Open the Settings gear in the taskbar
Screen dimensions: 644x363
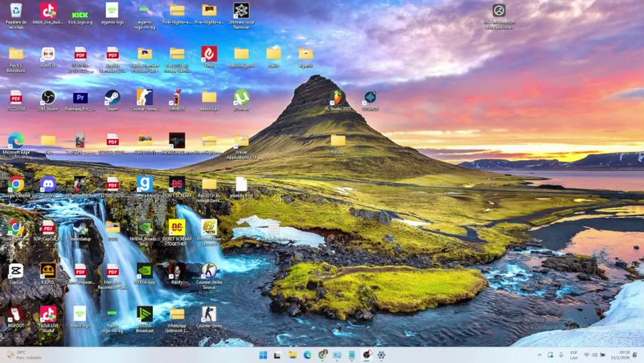click(381, 355)
